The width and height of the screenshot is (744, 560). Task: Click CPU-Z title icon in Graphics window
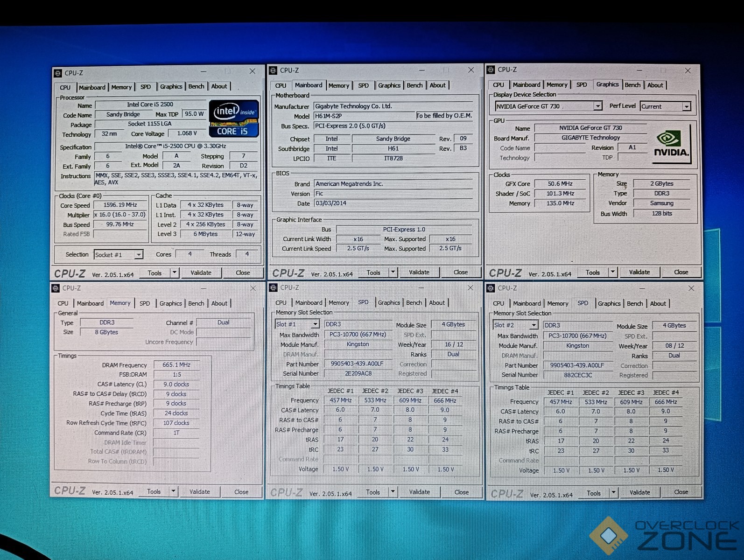pos(491,70)
